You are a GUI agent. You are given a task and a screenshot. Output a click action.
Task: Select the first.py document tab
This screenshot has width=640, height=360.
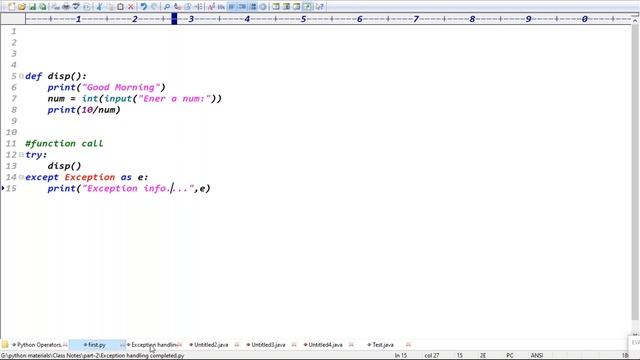pos(97,345)
